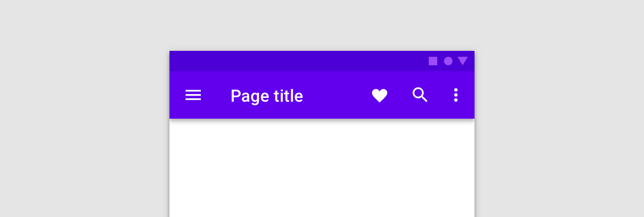Click the circle status bar icon

(448, 61)
